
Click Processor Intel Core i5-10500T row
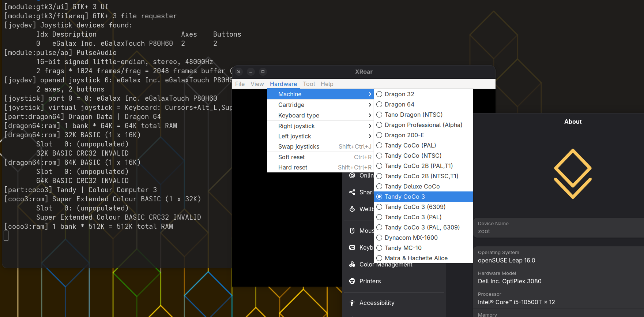coord(558,298)
